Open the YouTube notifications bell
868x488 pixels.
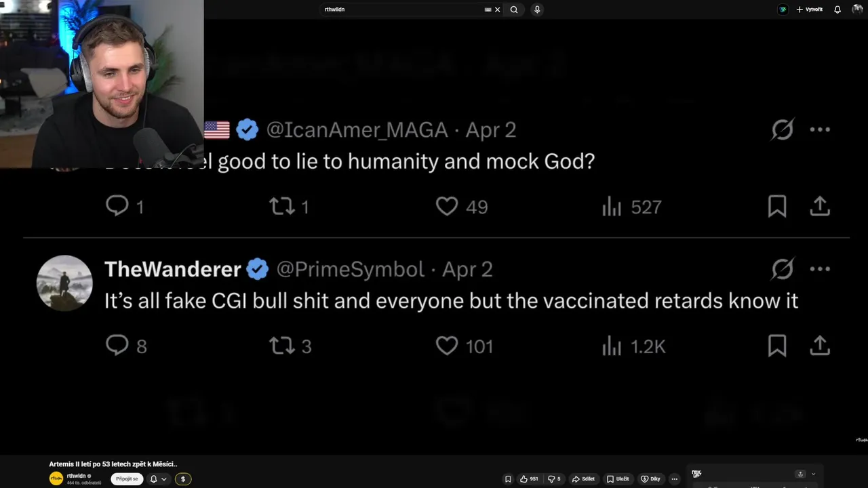(837, 9)
